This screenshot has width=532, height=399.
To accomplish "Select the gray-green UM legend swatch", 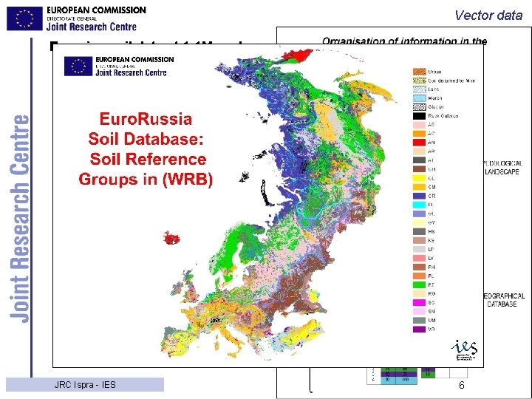I will (x=420, y=320).
